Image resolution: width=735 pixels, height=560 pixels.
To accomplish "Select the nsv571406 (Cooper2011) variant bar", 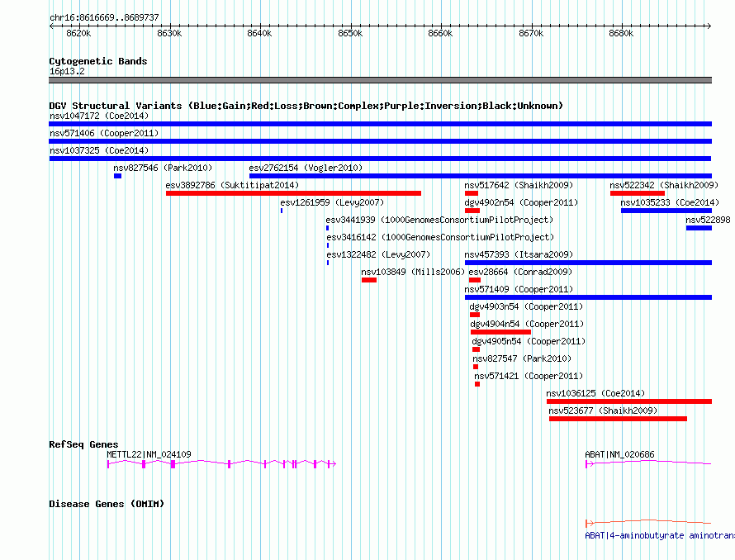I will (380, 141).
